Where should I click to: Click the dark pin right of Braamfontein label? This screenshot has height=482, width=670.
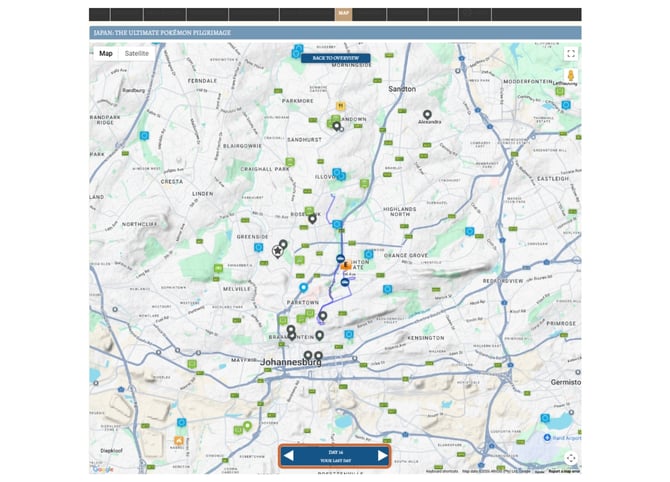(319, 336)
